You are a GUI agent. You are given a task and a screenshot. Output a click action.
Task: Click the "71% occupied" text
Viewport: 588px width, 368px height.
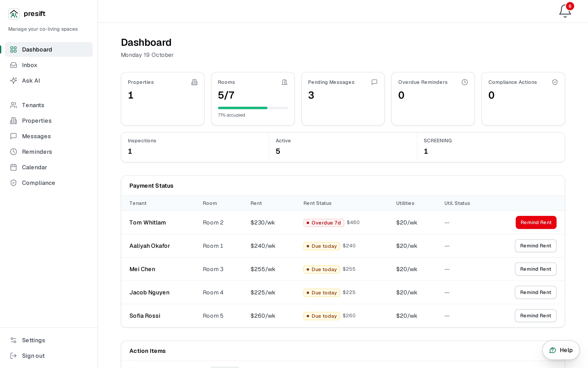click(231, 115)
